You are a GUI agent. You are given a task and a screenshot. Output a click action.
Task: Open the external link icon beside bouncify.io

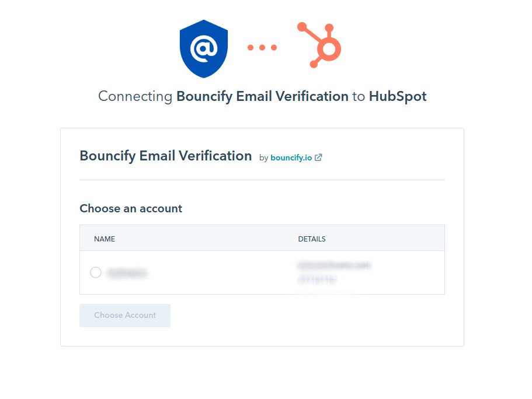pyautogui.click(x=318, y=157)
